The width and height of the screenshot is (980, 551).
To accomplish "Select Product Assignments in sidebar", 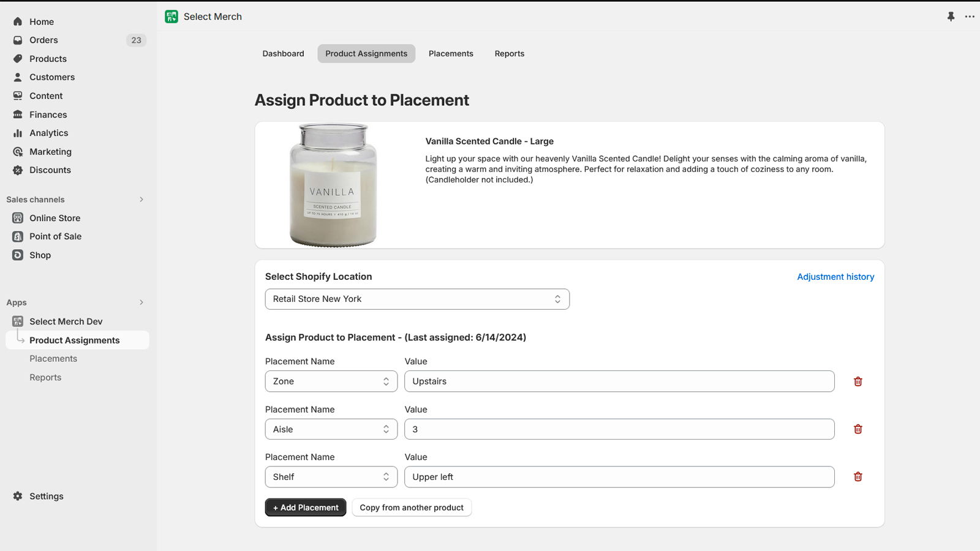I will 77,340.
